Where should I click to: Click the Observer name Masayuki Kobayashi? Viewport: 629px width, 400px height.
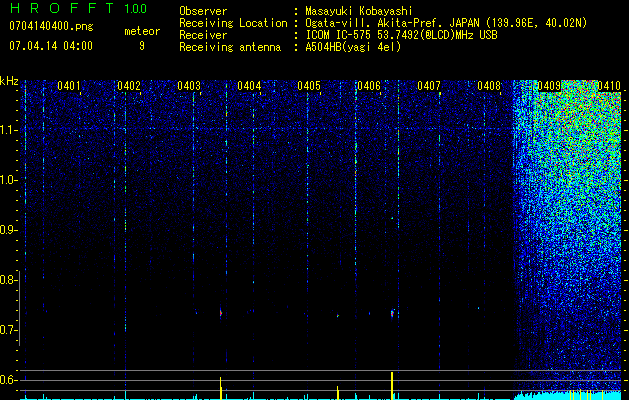click(359, 11)
